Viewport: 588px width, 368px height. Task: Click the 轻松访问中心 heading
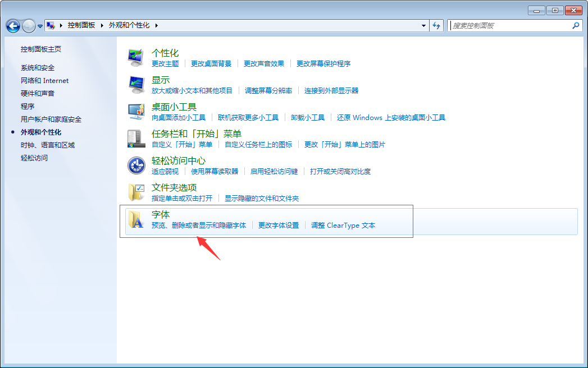179,161
